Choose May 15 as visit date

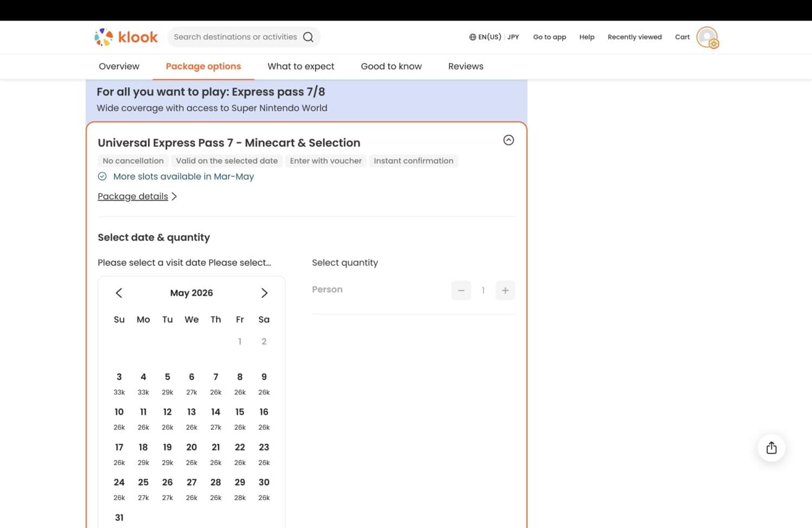(x=240, y=419)
